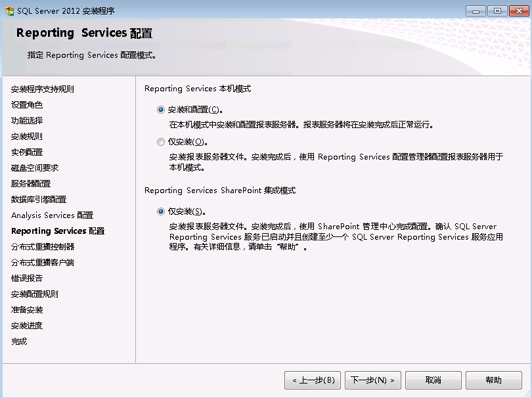Select 完成 step in sidebar
Viewport: 532px width, 398px height.
tap(19, 342)
